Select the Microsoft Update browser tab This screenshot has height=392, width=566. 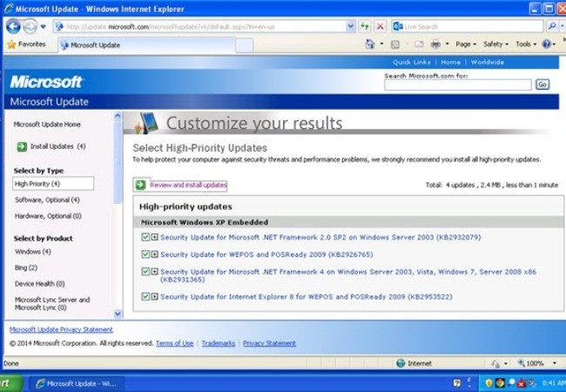coord(146,45)
